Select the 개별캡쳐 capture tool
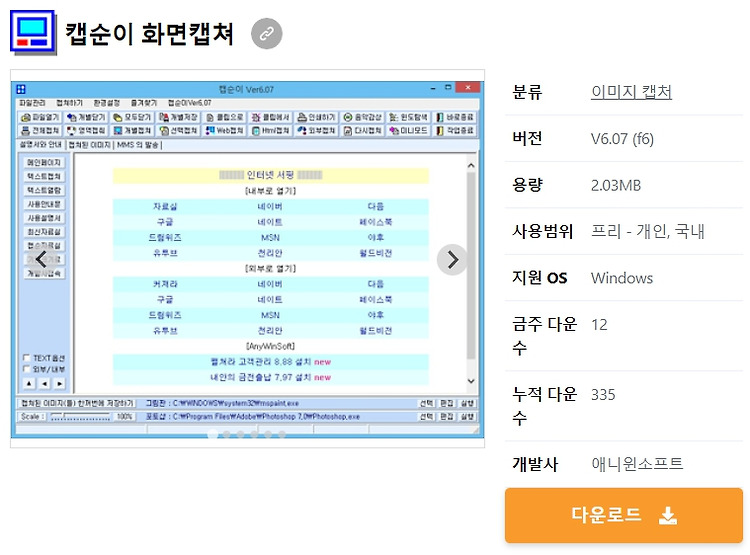Screen dimensions: 750x555 (x=132, y=130)
